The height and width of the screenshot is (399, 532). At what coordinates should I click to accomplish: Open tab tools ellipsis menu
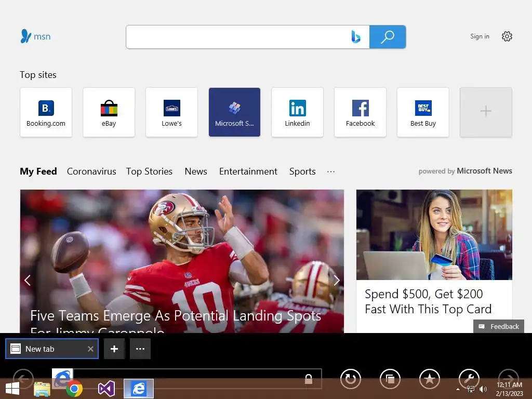(140, 349)
